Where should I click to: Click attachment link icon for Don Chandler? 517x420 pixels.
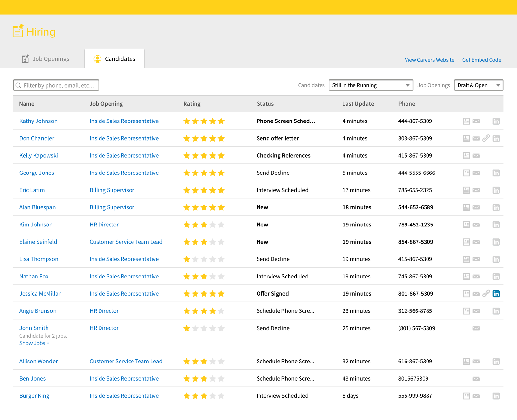tap(486, 139)
